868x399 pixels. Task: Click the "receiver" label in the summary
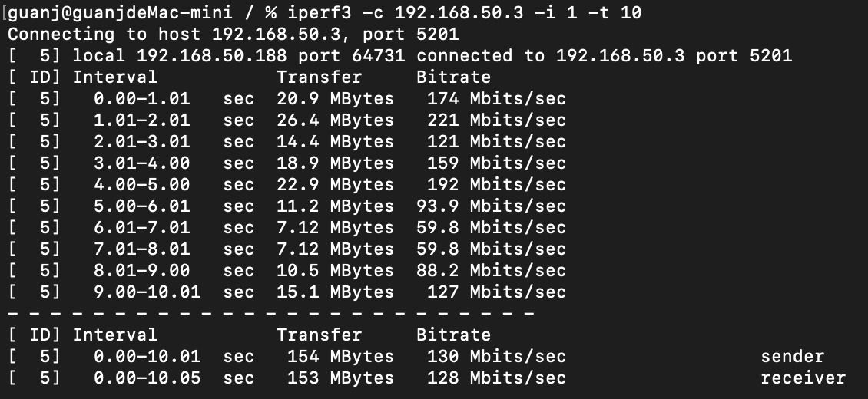pyautogui.click(x=803, y=378)
